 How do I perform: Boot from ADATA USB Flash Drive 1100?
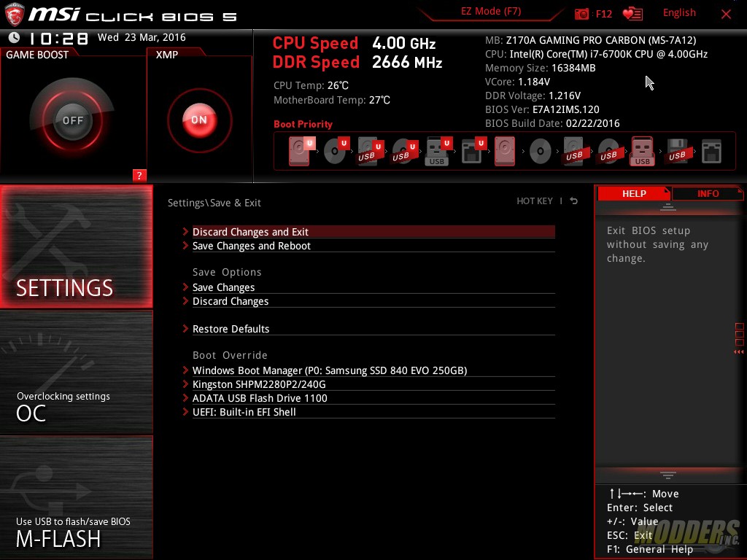tap(373, 397)
